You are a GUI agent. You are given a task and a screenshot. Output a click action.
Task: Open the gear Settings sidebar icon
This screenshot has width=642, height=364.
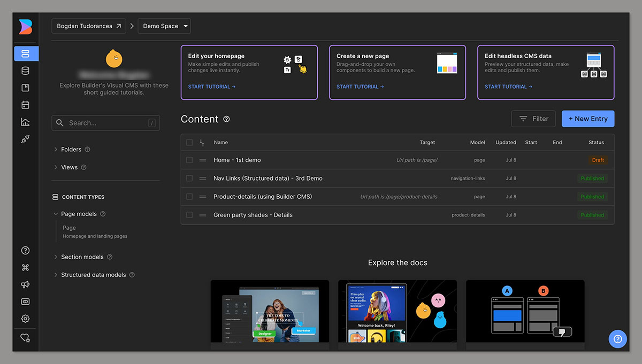(25, 319)
